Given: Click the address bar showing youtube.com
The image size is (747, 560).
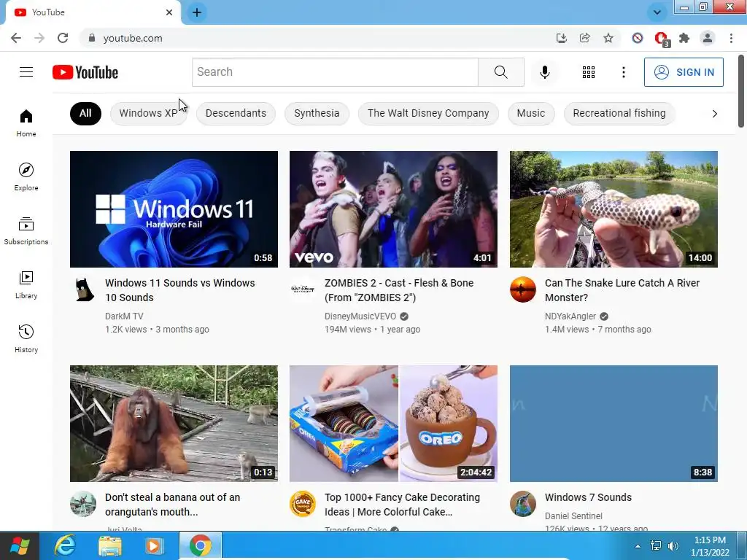Looking at the screenshot, I should click(314, 38).
